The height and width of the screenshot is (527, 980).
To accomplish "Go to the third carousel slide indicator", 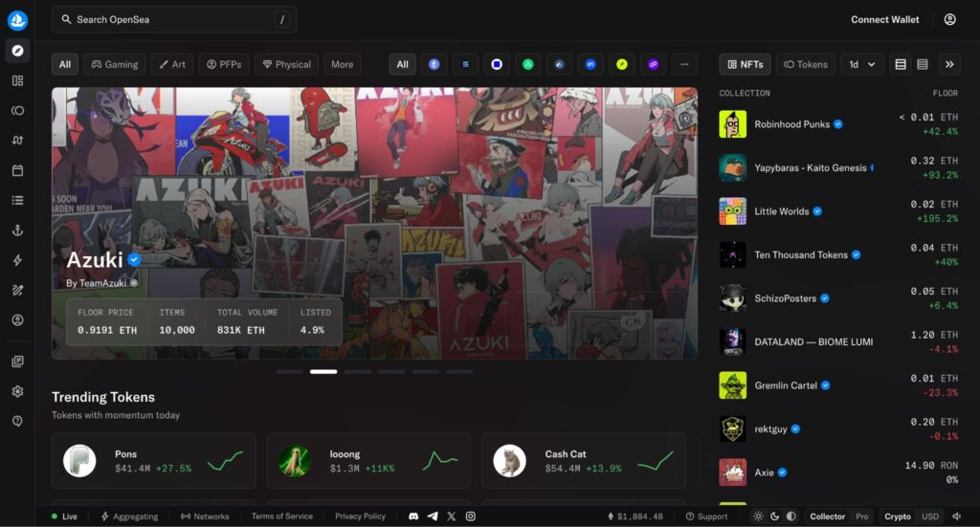I will (358, 371).
